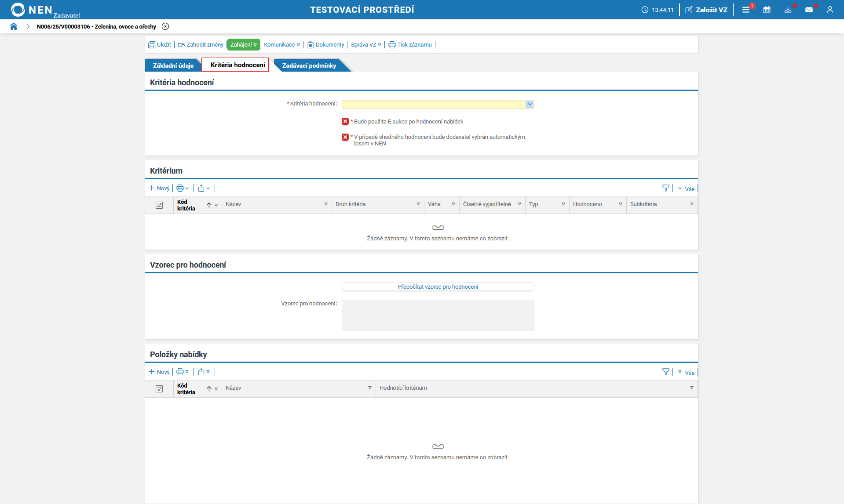Viewport: 844px width, 504px height.
Task: Expand the Zahájení menu
Action: 243,45
